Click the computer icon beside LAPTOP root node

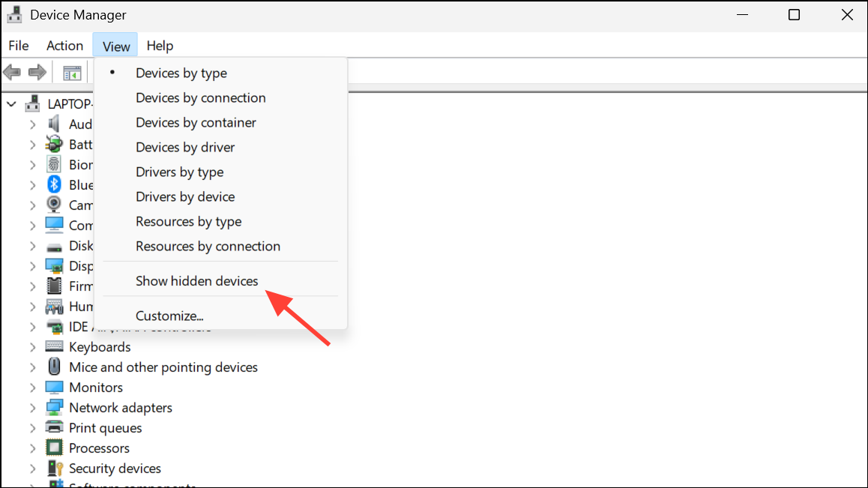click(32, 103)
